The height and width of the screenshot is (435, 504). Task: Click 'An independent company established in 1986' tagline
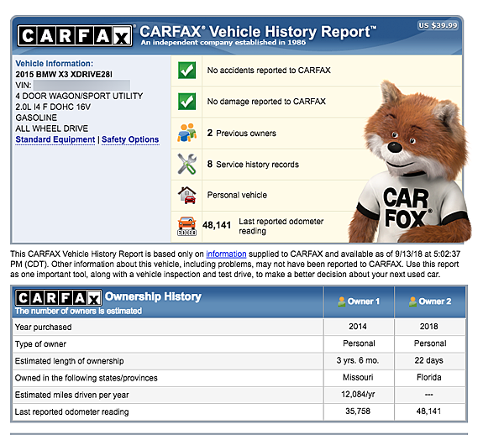[223, 42]
